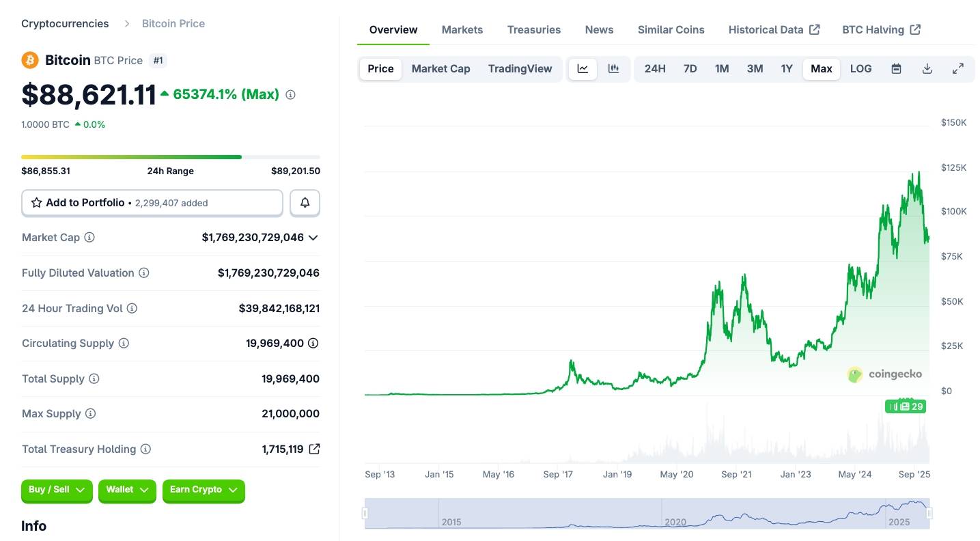Image resolution: width=980 pixels, height=541 pixels.
Task: Open the calendar date range picker
Action: (x=896, y=68)
